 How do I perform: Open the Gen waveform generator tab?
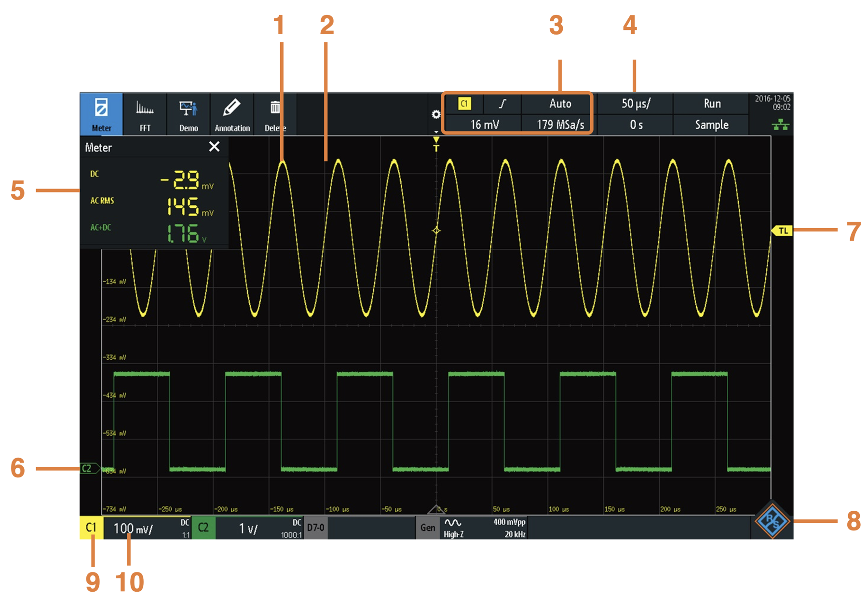point(428,528)
